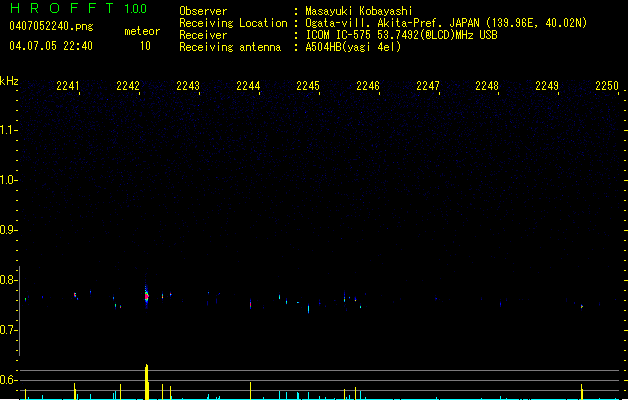Click the date and time 04.07.05 22:40
This screenshot has width=629, height=400.
tap(51, 46)
